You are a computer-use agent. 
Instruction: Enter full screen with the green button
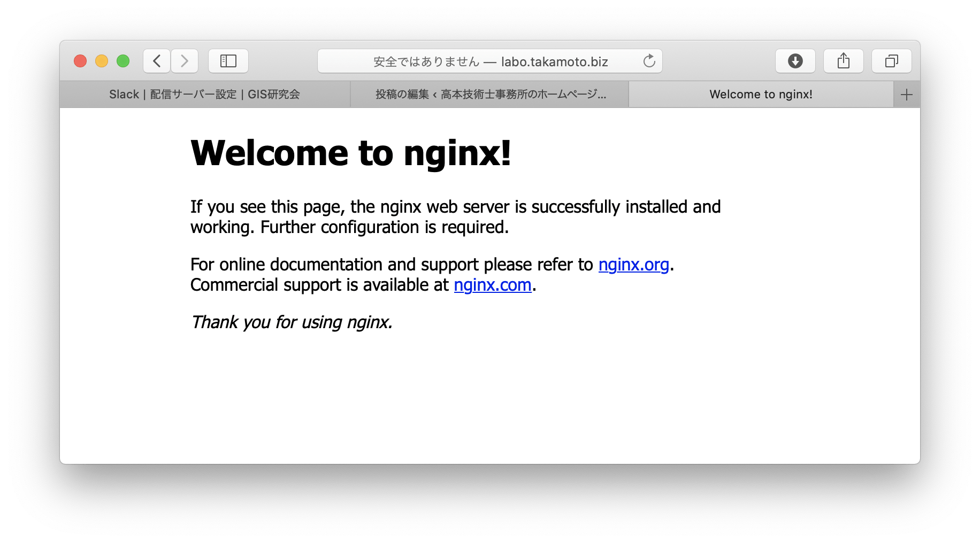(x=123, y=61)
